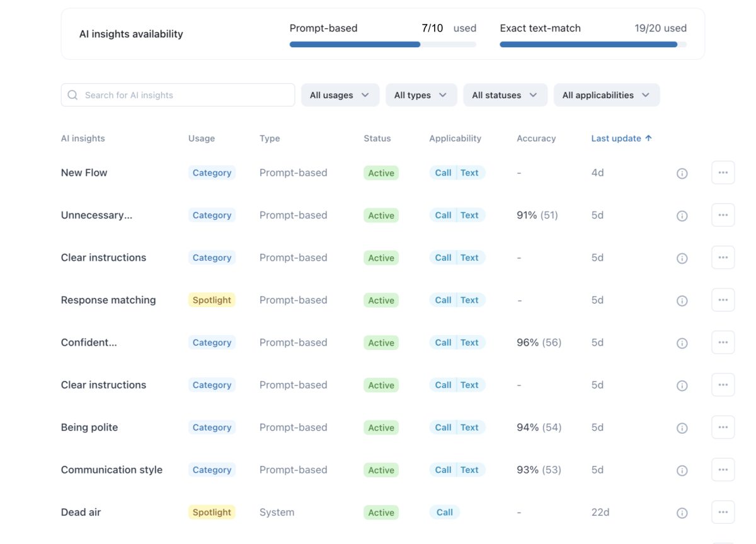Image resolution: width=756 pixels, height=544 pixels.
Task: Focus the Search for AI insights field
Action: point(178,95)
